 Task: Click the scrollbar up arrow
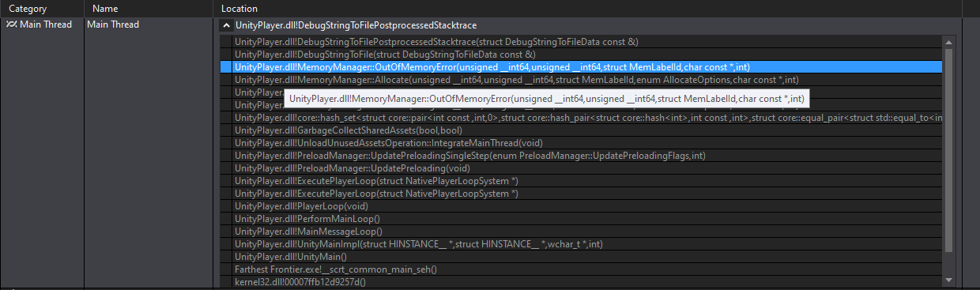(x=948, y=41)
